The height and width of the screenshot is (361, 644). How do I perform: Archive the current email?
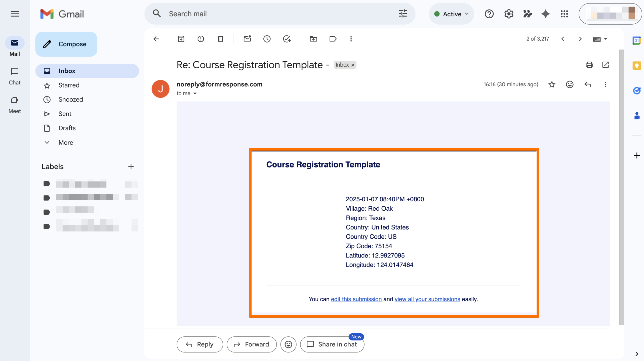click(x=181, y=39)
